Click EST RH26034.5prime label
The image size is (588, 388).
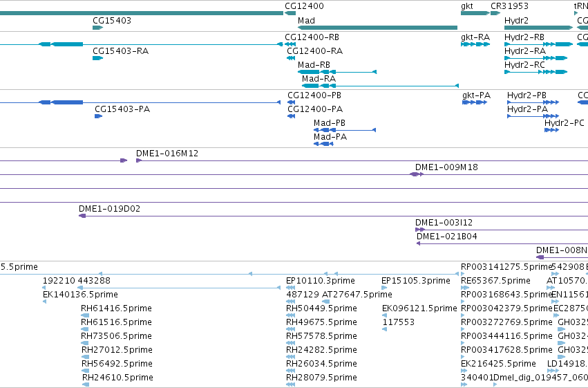321,364
